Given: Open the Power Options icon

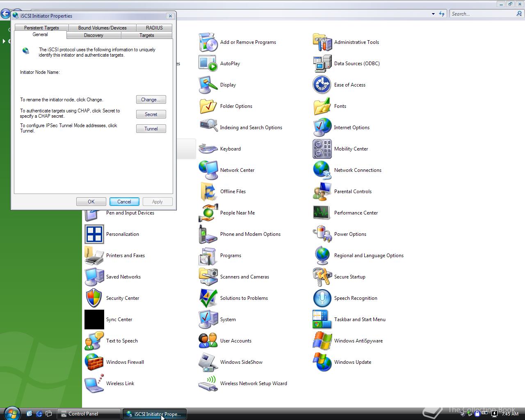Looking at the screenshot, I should pyautogui.click(x=322, y=234).
